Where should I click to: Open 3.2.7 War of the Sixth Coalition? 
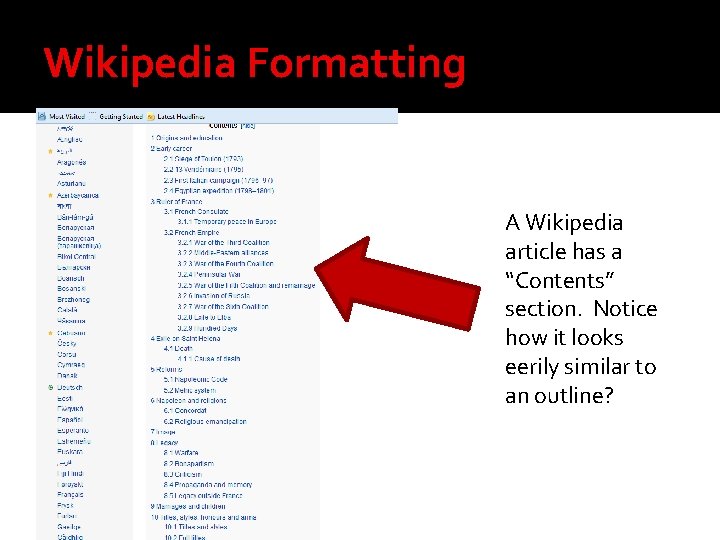click(223, 307)
